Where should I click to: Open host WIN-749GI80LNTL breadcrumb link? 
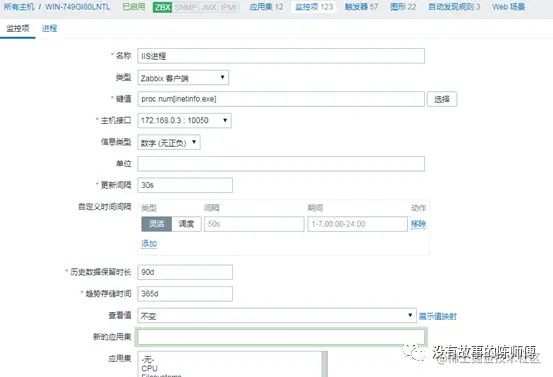point(78,7)
